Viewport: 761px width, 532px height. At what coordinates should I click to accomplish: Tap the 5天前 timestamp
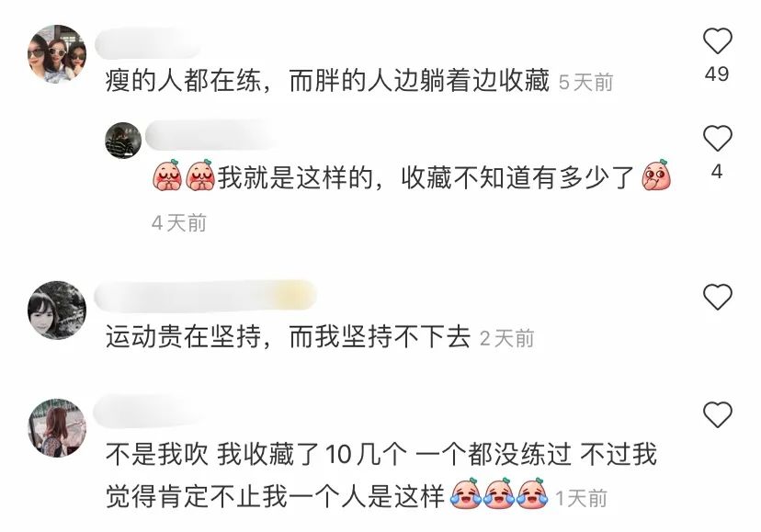585,82
